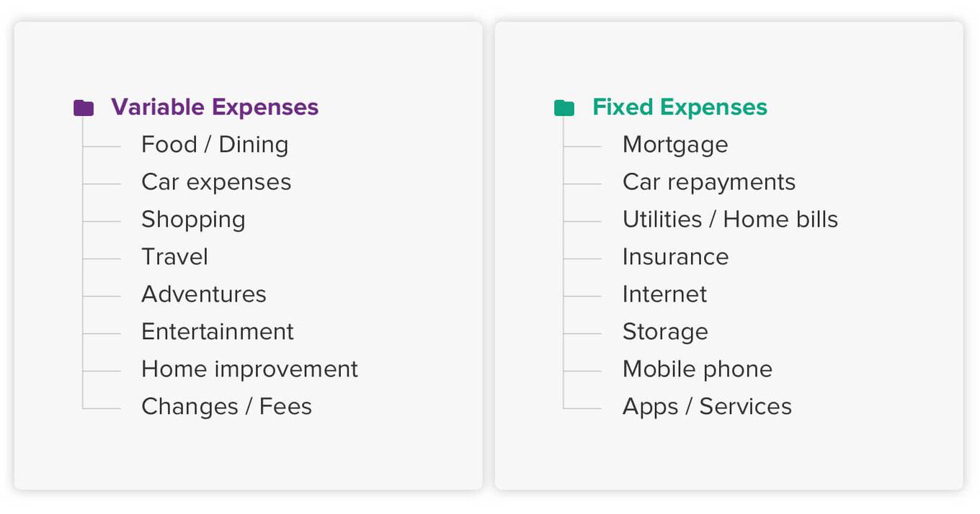Open the Mortgage item
This screenshot has height=514, width=980.
(675, 145)
